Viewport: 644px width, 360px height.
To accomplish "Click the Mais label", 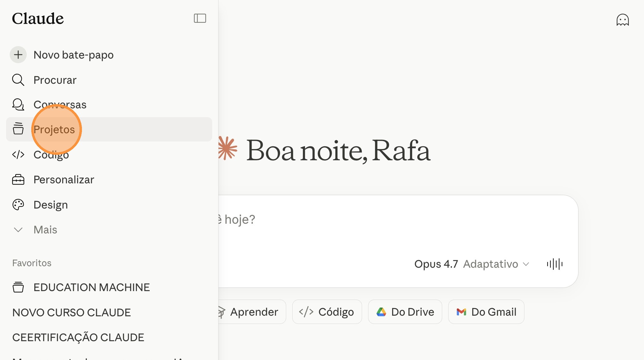I will 45,230.
